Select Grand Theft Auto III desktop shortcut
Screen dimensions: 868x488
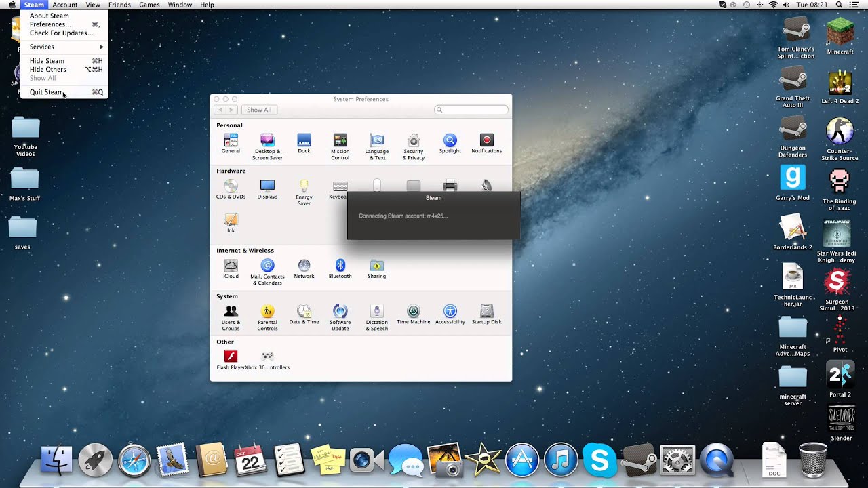[x=793, y=87]
